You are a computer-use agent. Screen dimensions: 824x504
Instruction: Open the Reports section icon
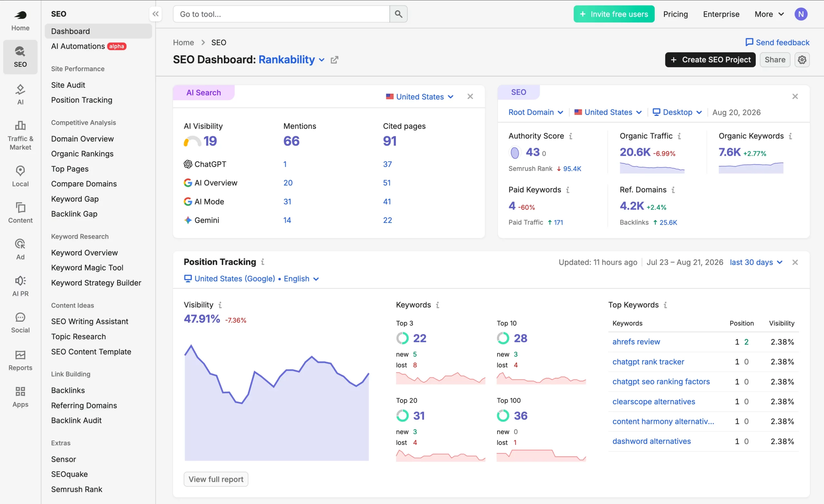(20, 360)
